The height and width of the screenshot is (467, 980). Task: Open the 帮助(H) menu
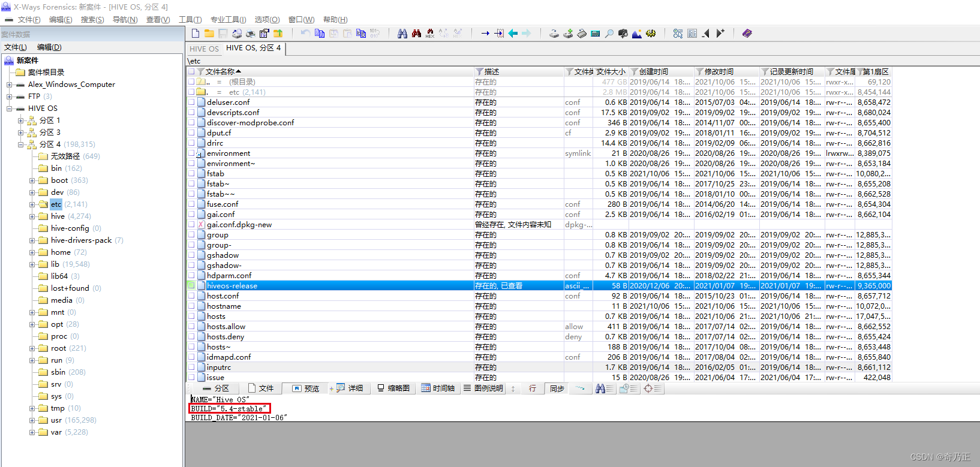tap(335, 20)
